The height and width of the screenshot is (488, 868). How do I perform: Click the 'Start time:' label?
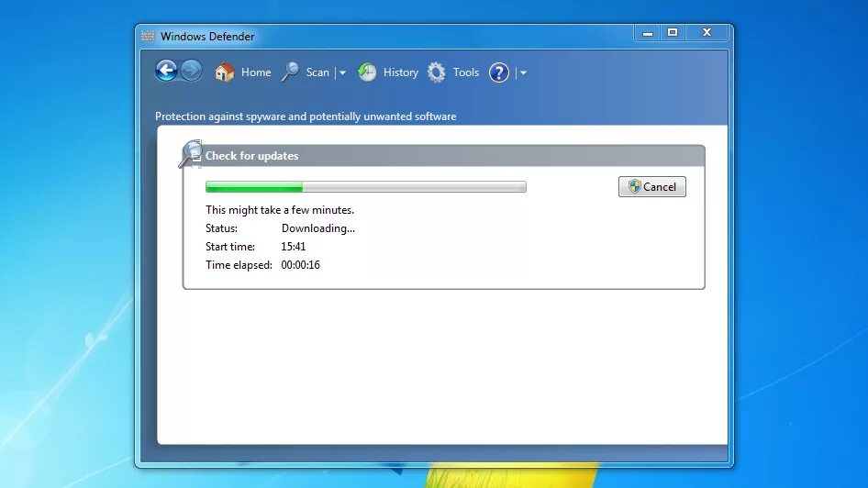pos(230,246)
